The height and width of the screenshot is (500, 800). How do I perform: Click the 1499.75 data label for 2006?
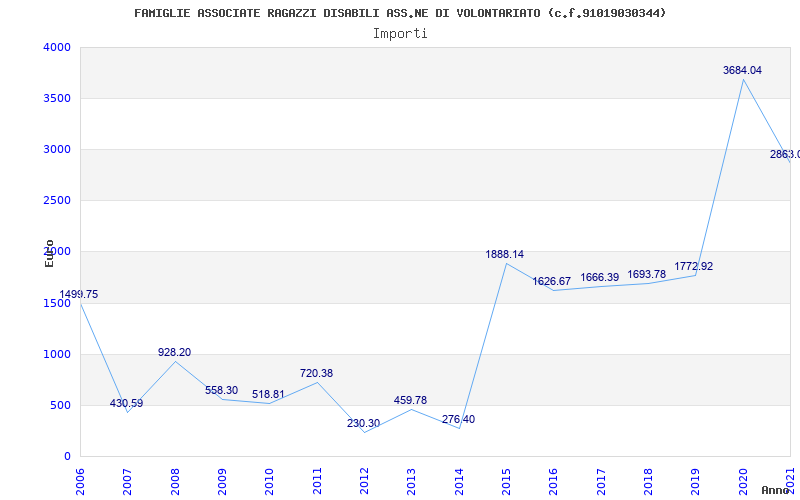[x=79, y=295]
